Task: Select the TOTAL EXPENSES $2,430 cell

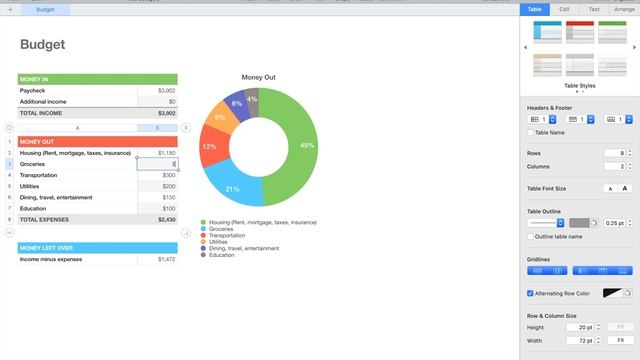Action: click(158, 220)
